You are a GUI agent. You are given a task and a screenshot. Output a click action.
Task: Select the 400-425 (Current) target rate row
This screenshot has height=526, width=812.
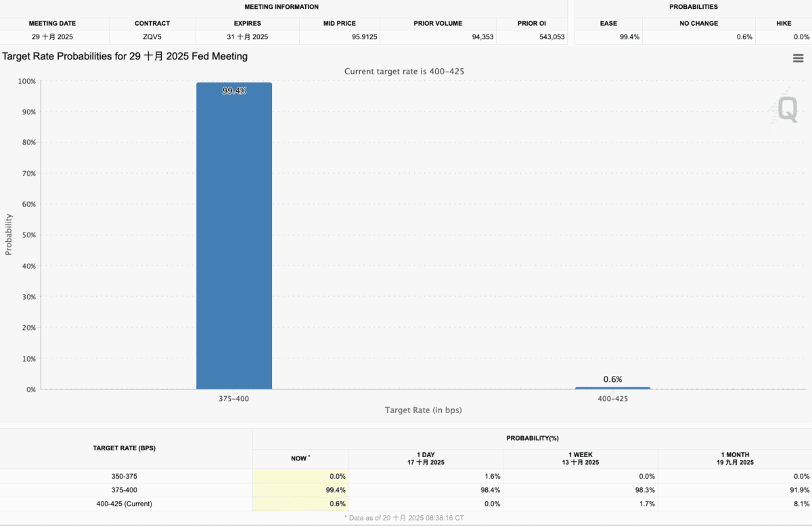(126, 504)
